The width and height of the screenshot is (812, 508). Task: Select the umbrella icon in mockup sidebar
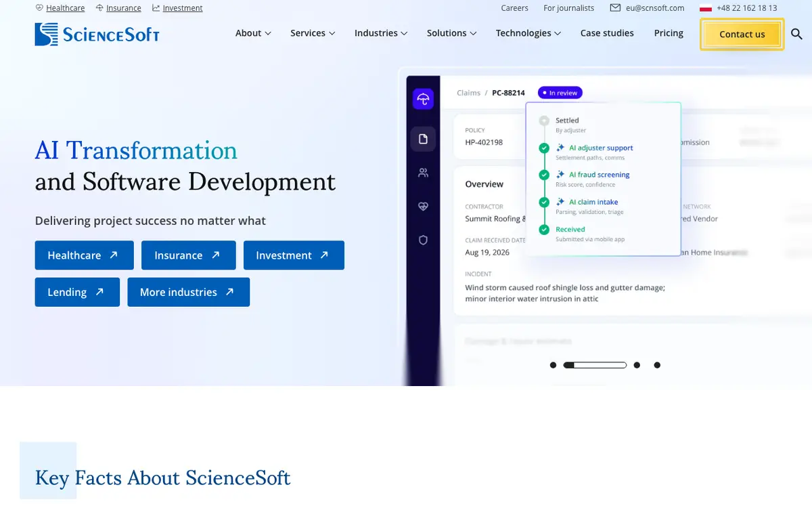point(423,100)
